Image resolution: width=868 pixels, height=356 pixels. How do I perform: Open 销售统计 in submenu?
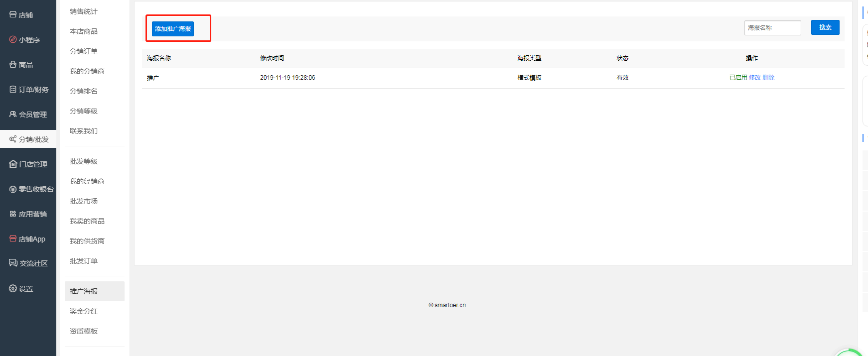84,11
